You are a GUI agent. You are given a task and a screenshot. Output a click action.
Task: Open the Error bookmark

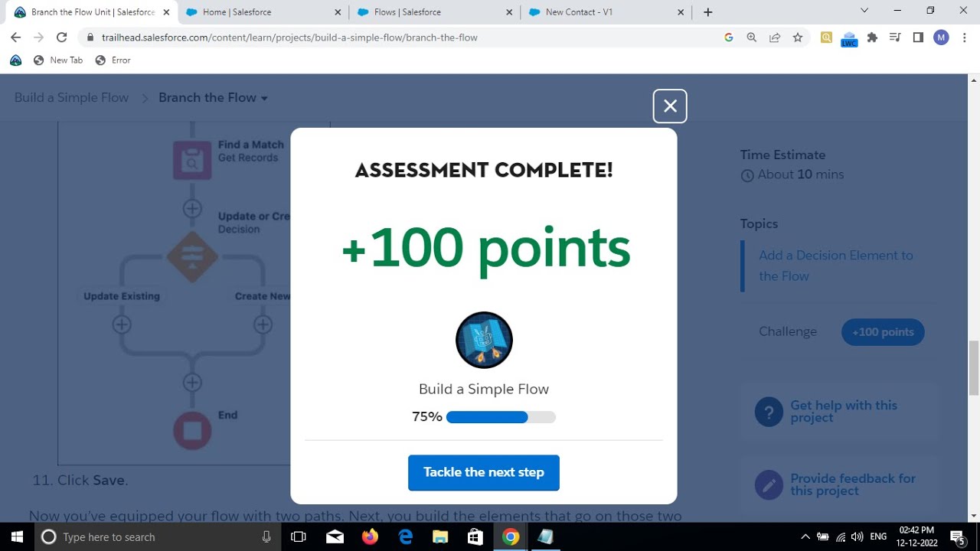coord(113,60)
